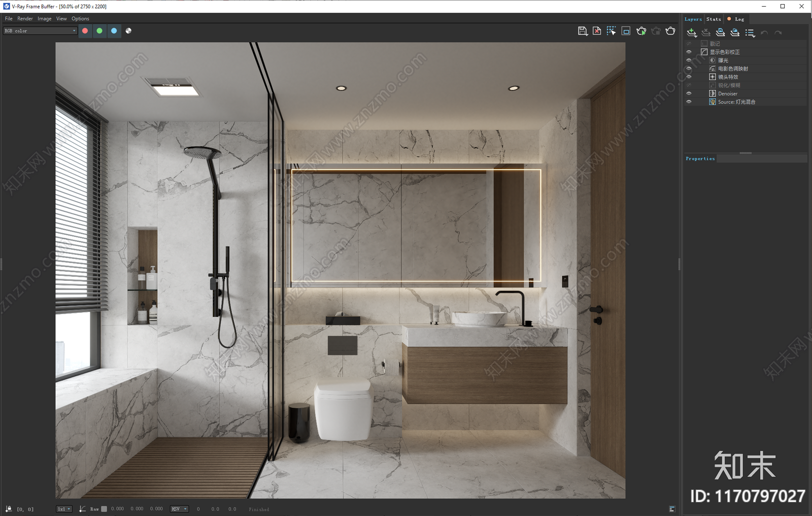Click the delete layer icon
Viewport: 812px width, 516px height.
coord(706,33)
